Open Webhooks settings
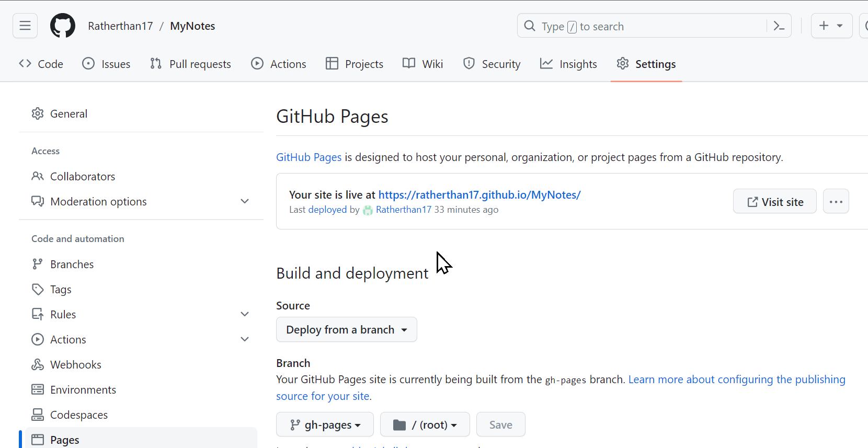 (141, 364)
